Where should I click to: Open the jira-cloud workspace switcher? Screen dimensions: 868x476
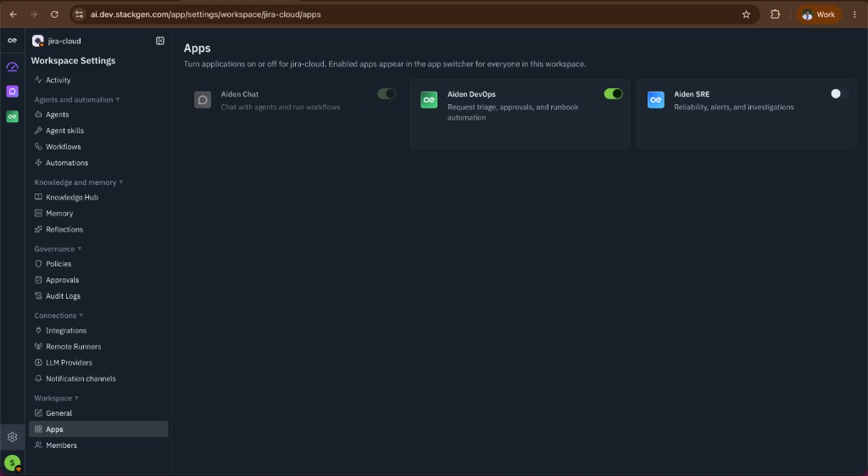coord(57,41)
